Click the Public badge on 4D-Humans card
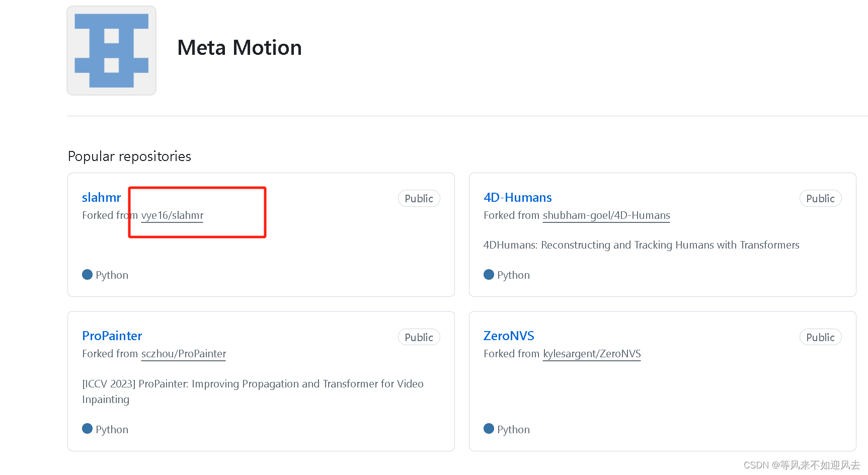The image size is (868, 475). pos(820,199)
